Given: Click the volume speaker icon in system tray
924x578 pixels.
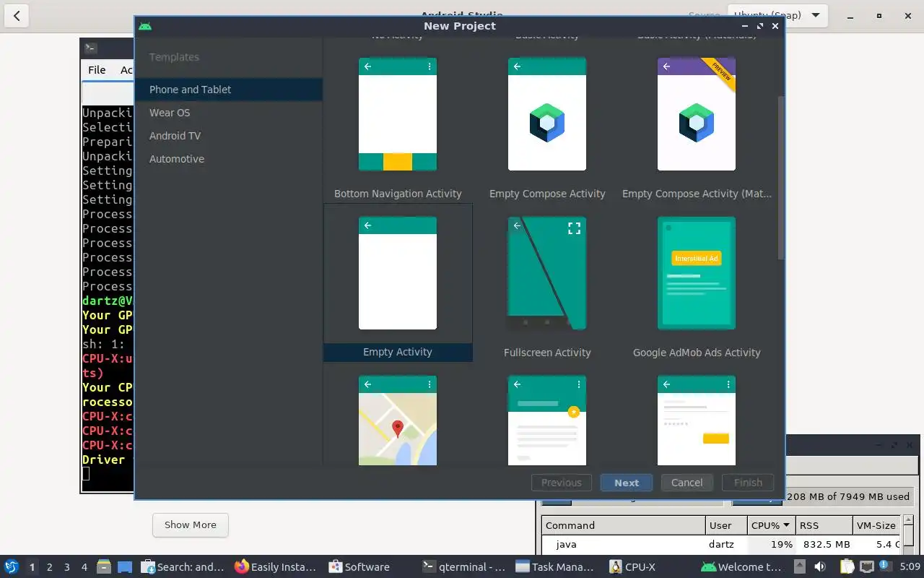Looking at the screenshot, I should click(x=821, y=567).
